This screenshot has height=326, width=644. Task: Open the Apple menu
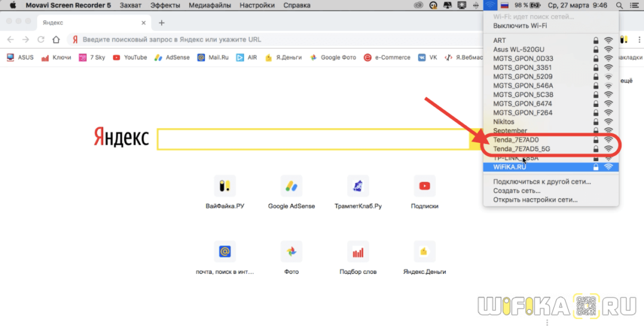tap(13, 5)
